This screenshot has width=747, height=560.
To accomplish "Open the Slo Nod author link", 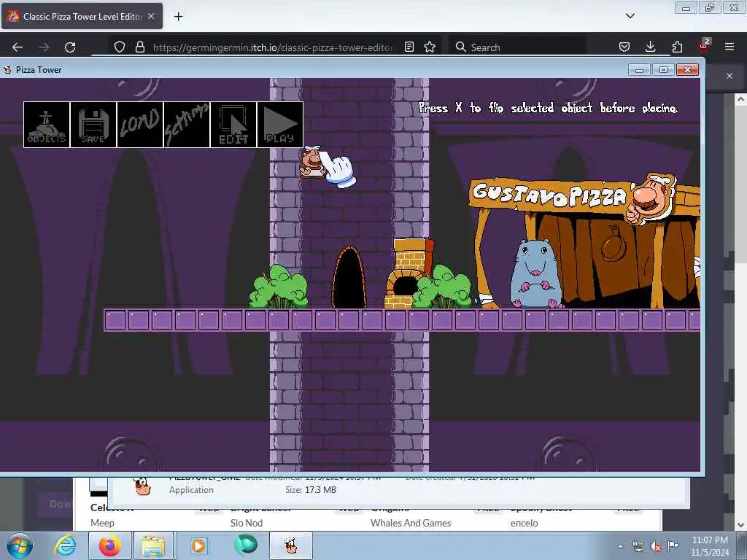I will (247, 523).
